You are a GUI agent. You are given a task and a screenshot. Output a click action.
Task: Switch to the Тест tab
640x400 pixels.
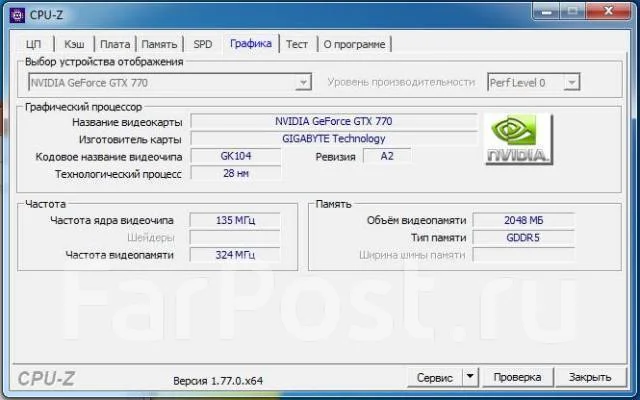pos(297,44)
